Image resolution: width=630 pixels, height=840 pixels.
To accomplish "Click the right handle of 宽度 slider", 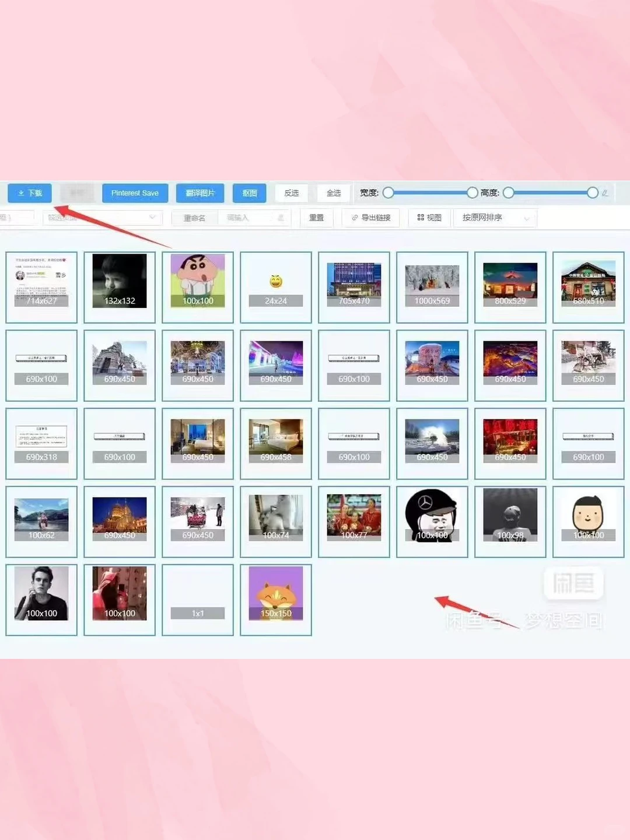I will point(473,192).
